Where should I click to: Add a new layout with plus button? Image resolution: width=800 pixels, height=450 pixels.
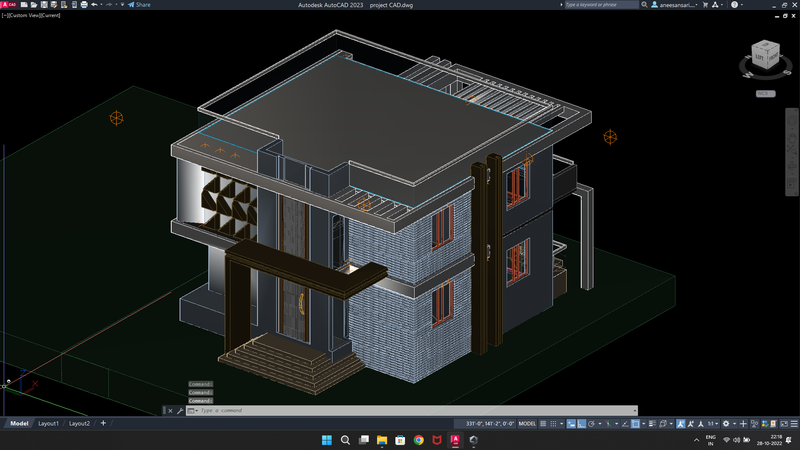(x=102, y=424)
